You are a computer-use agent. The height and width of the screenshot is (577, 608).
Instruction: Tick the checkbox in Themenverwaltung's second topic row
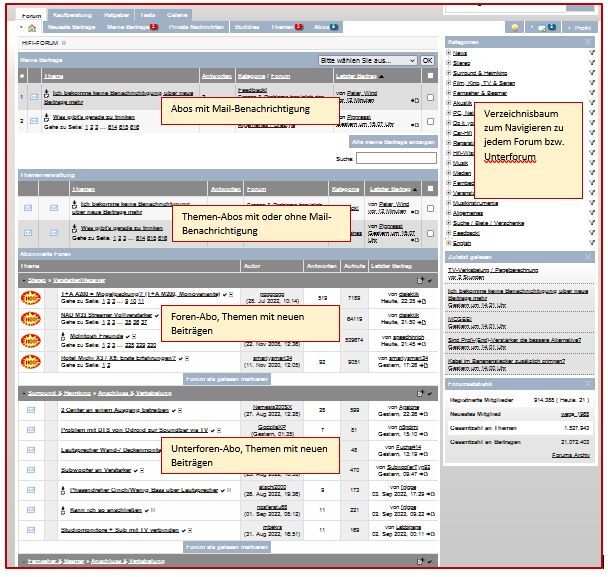(x=430, y=233)
